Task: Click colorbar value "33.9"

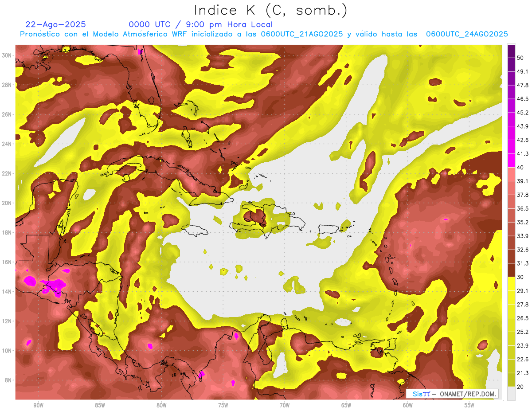Action: [523, 236]
